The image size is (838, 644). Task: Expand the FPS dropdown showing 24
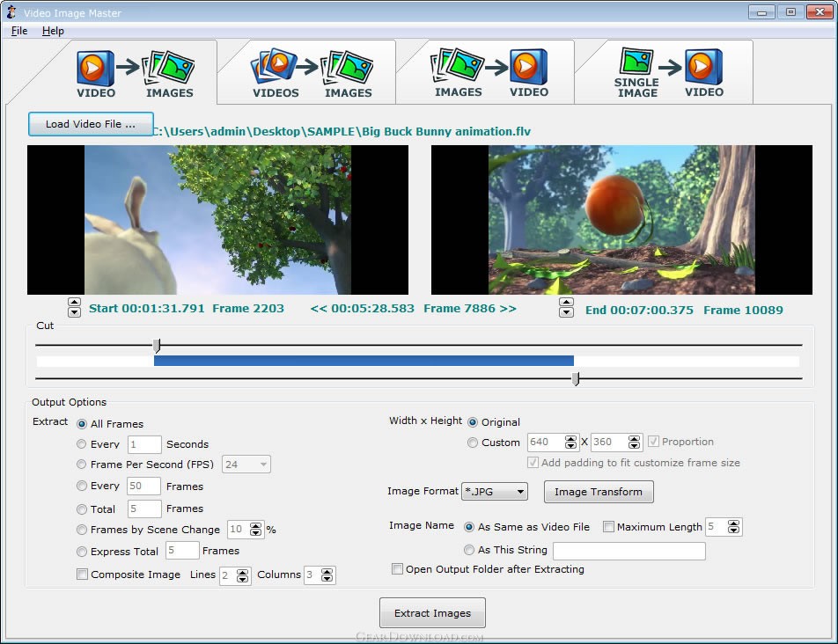[246, 465]
